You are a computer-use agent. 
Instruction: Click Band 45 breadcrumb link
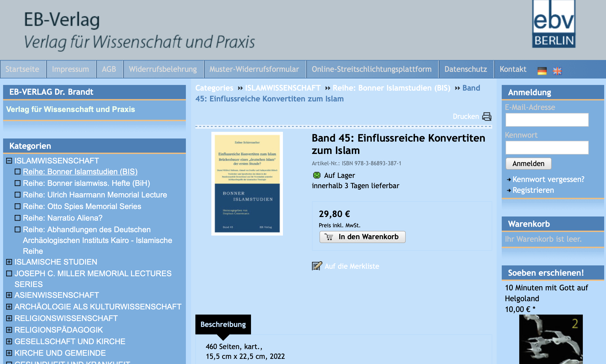click(x=338, y=93)
